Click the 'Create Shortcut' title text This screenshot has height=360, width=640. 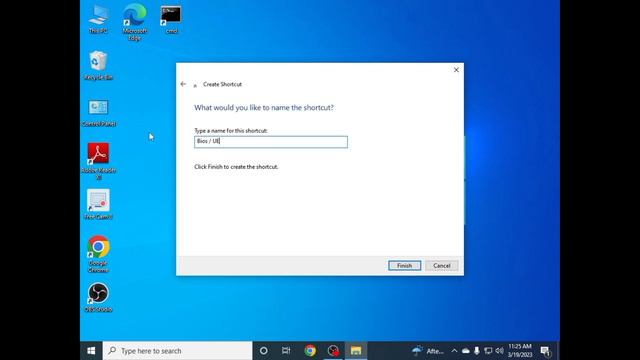point(222,84)
